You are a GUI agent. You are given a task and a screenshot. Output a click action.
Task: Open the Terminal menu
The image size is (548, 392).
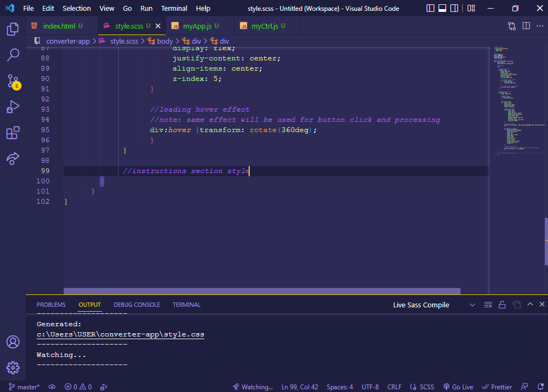point(174,8)
